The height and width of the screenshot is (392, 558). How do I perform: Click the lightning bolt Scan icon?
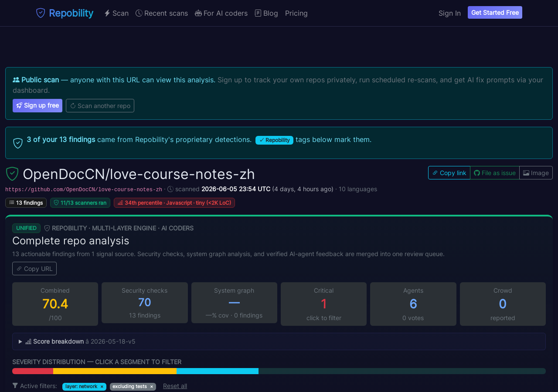pyautogui.click(x=107, y=13)
